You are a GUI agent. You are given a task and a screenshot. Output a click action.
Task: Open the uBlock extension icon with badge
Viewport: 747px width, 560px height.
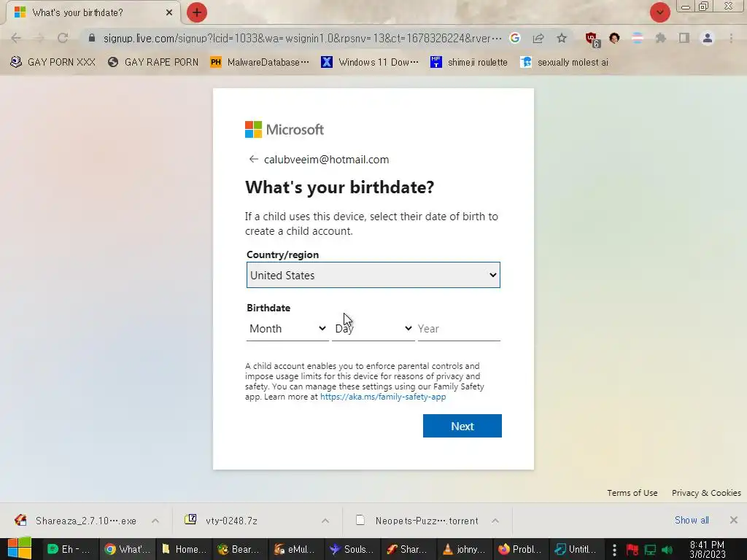[x=592, y=39]
